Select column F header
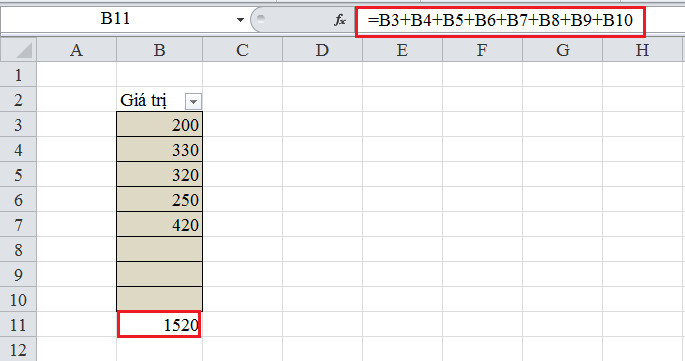This screenshot has width=685, height=361. click(482, 50)
